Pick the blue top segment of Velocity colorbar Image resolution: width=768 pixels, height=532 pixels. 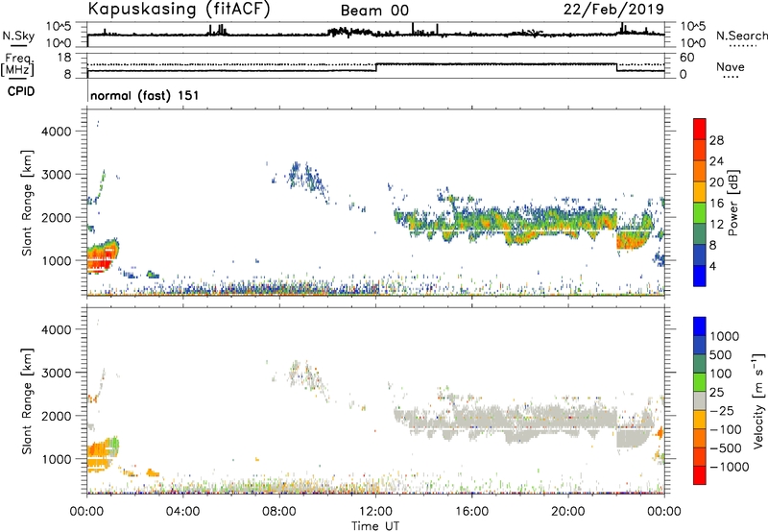700,326
